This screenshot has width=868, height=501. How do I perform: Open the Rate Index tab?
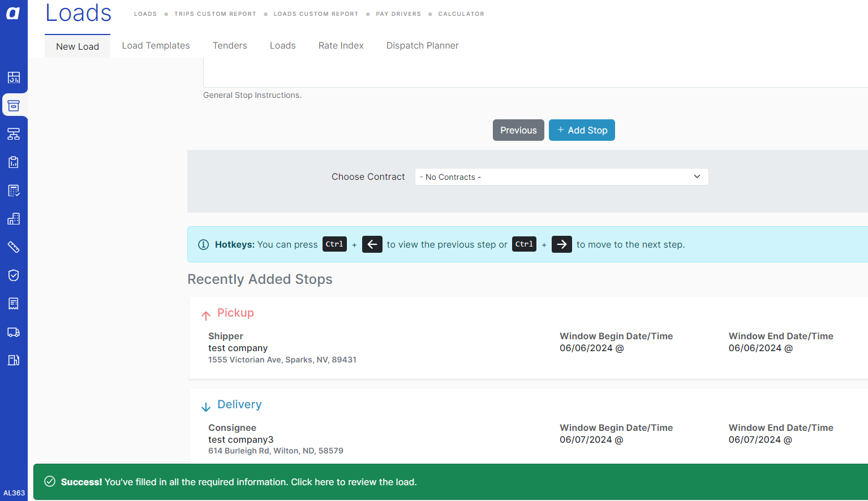coord(341,45)
